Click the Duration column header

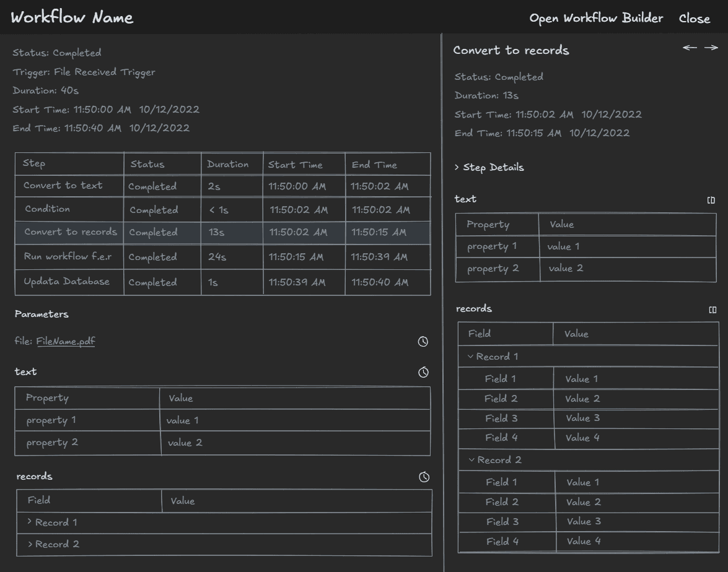click(x=226, y=163)
